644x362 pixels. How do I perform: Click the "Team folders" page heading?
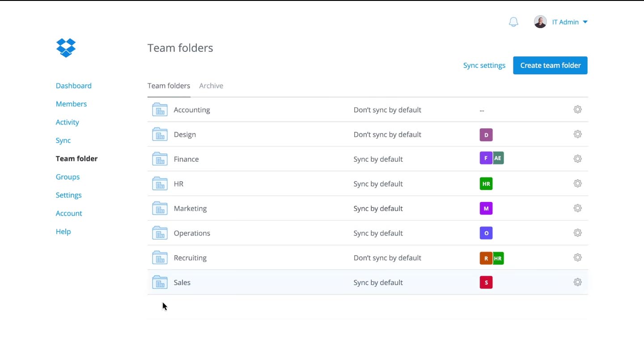180,48
